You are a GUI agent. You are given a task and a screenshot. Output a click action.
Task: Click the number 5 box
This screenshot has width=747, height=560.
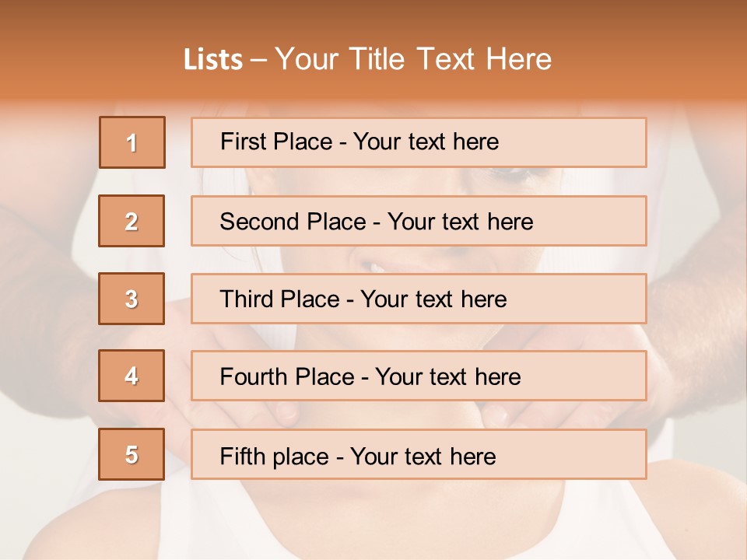click(x=132, y=454)
